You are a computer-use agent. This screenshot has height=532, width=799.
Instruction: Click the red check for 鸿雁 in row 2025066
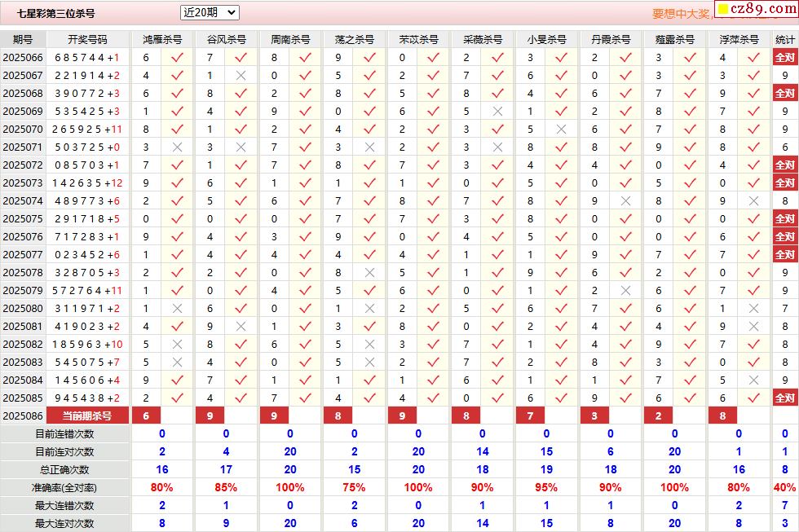click(177, 58)
